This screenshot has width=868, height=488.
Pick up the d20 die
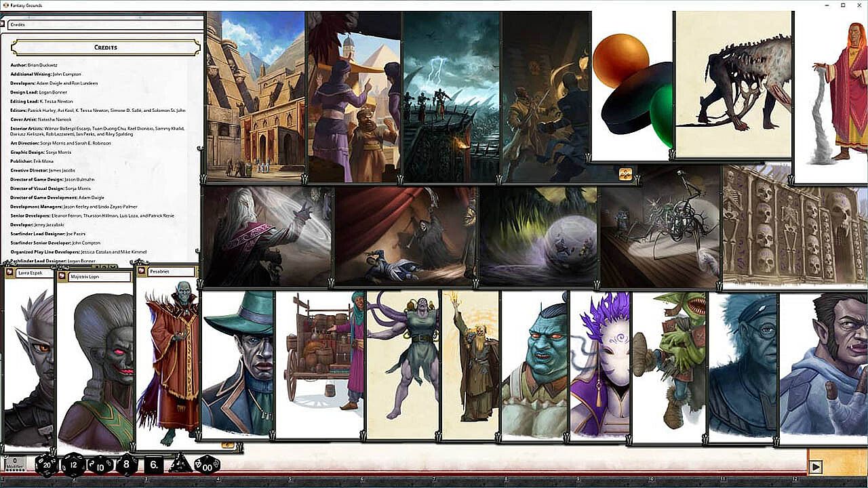pos(46,464)
